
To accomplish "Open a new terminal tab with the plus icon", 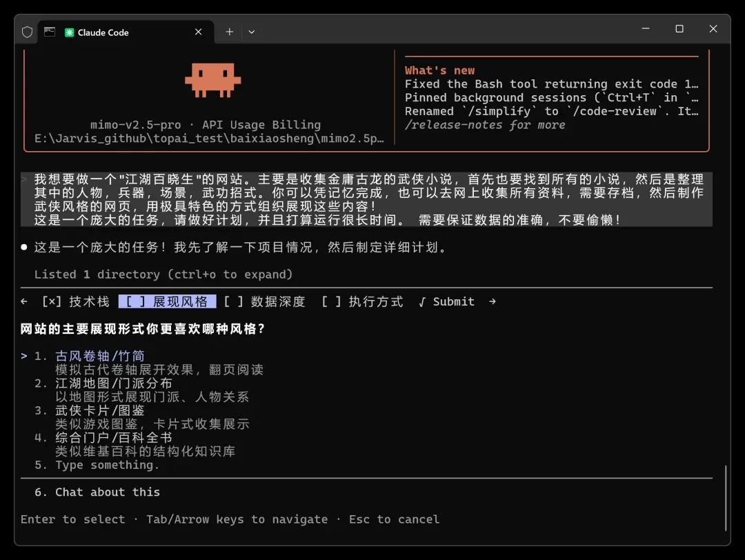I will coord(230,32).
